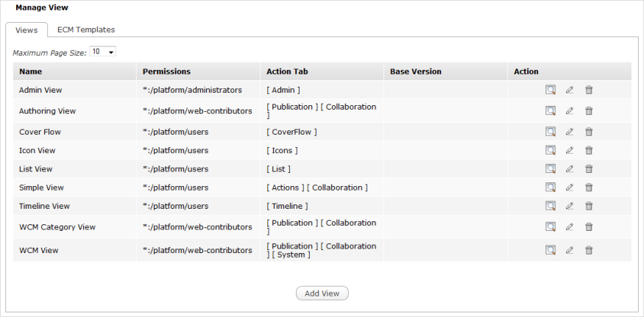Click the Name column header

[31, 71]
